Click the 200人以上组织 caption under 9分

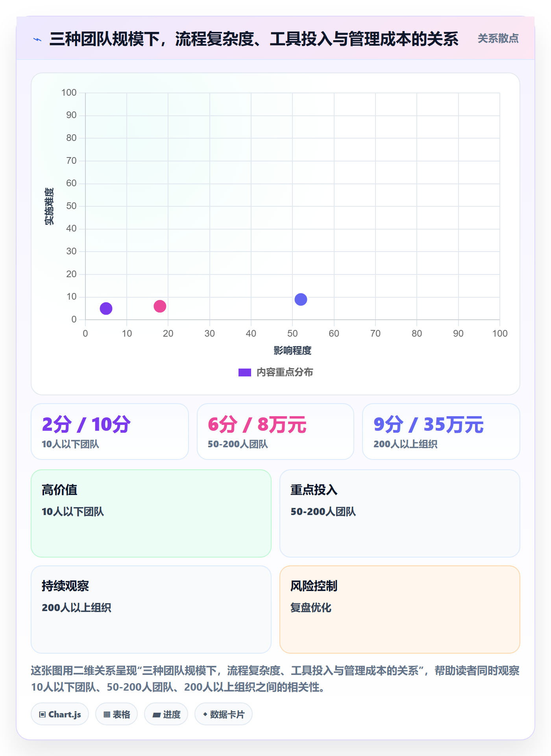(x=405, y=444)
